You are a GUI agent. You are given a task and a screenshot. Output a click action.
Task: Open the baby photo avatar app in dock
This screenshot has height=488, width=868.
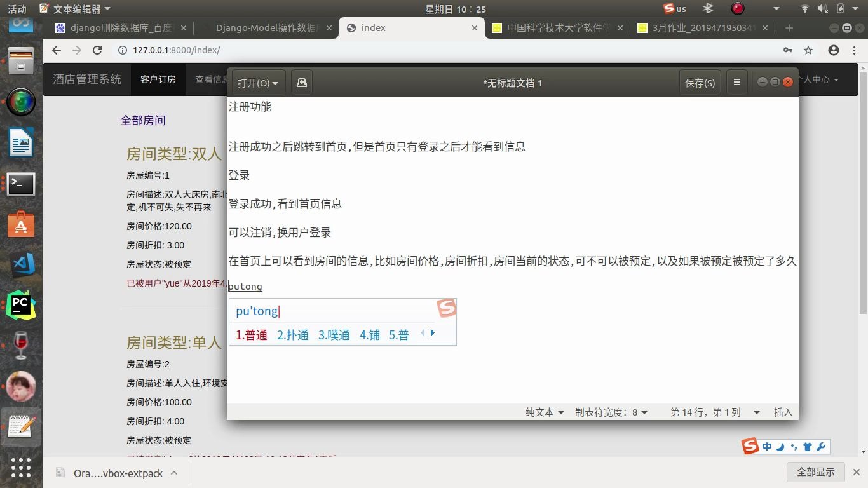point(21,386)
